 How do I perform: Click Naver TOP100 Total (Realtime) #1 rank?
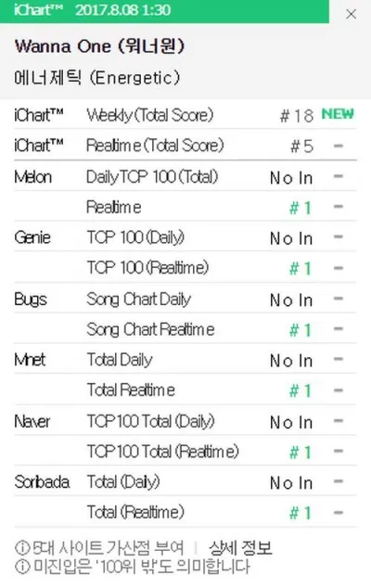coord(301,453)
